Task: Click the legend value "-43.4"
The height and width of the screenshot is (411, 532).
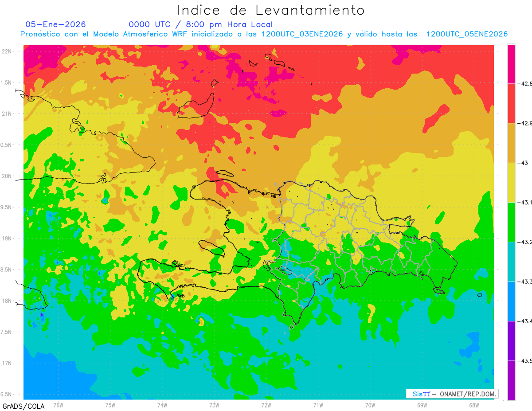Action: tap(524, 321)
